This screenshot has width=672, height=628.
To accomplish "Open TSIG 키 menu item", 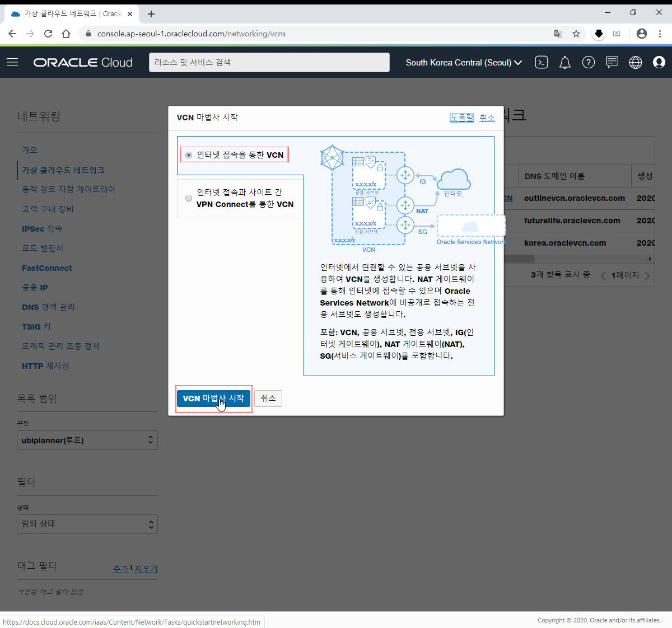I will [36, 326].
